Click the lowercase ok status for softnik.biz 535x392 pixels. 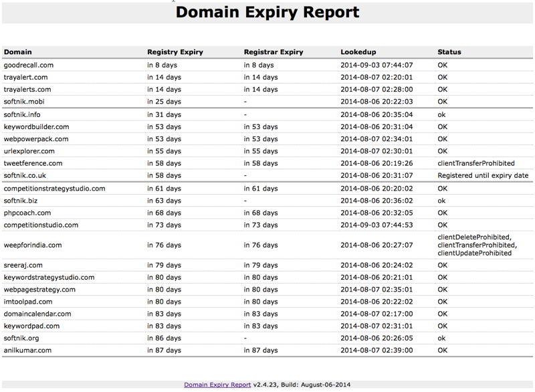441,201
